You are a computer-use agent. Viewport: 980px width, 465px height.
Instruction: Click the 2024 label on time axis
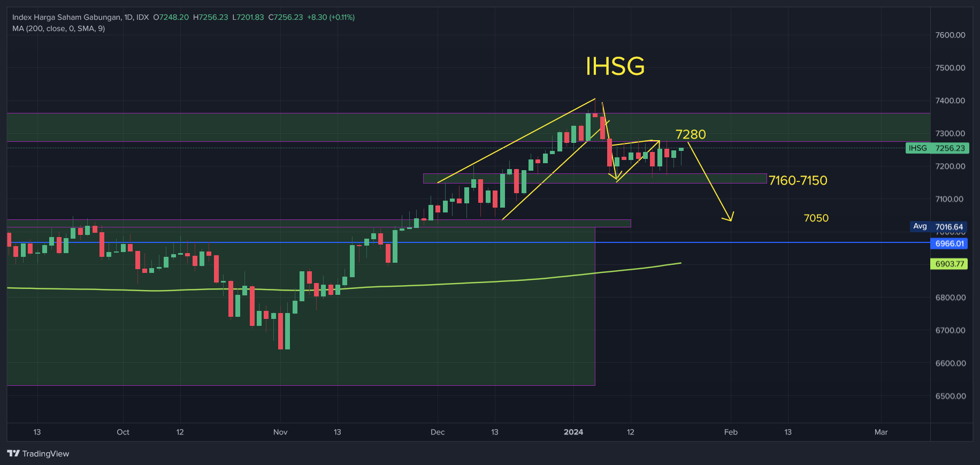[573, 432]
